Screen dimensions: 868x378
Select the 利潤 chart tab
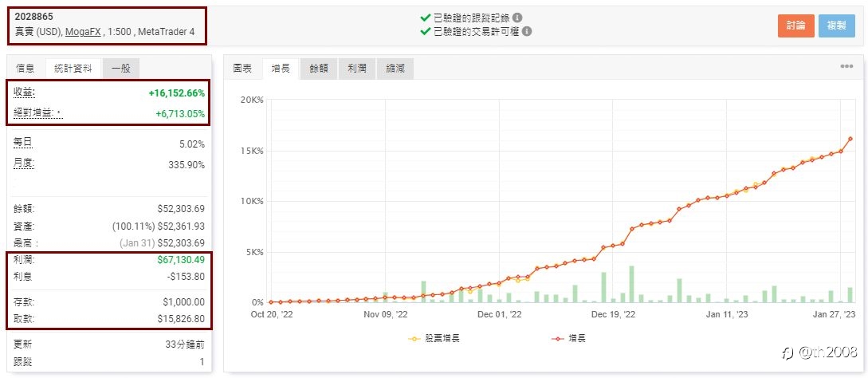357,69
